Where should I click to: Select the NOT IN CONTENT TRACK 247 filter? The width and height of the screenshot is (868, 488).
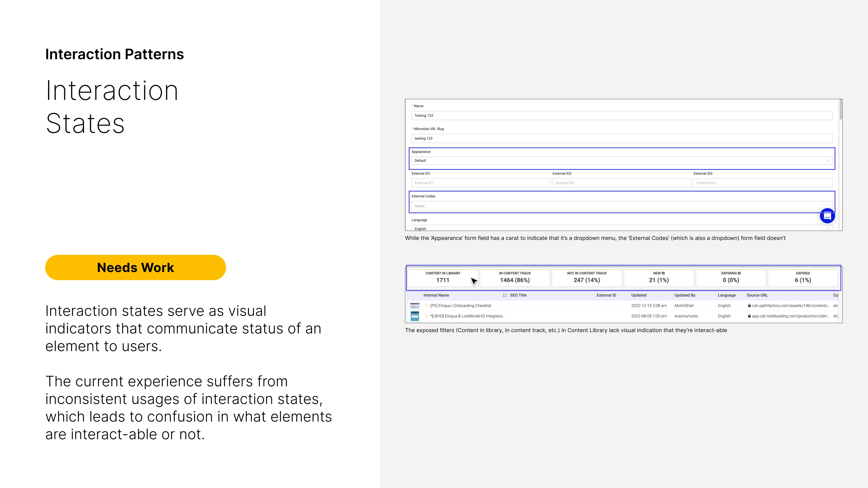coord(587,278)
